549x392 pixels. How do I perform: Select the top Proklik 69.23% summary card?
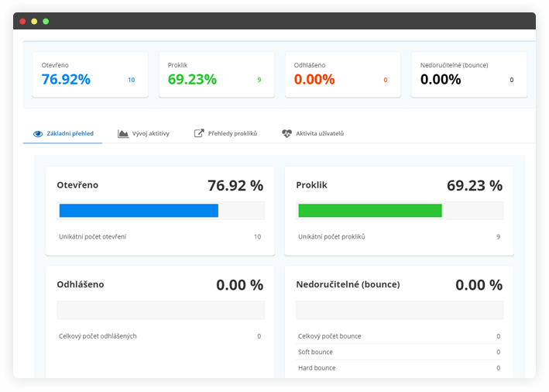pyautogui.click(x=217, y=74)
